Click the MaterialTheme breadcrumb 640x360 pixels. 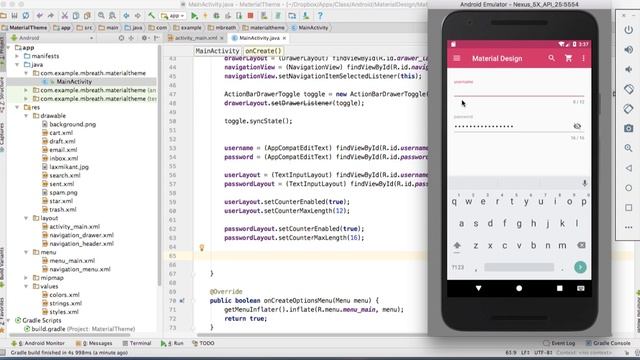(x=24, y=28)
